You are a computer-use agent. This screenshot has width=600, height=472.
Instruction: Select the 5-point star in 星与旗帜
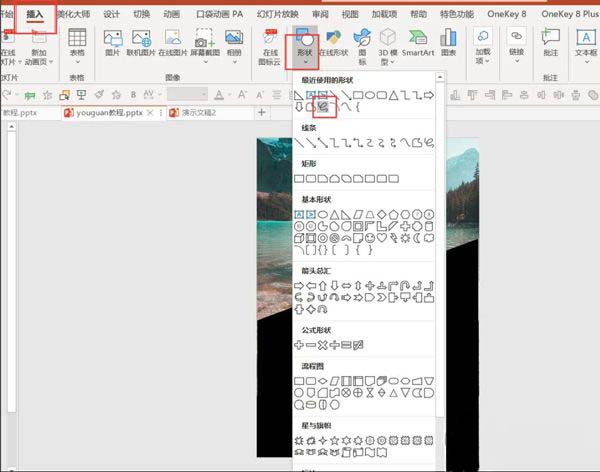pyautogui.click(x=334, y=441)
